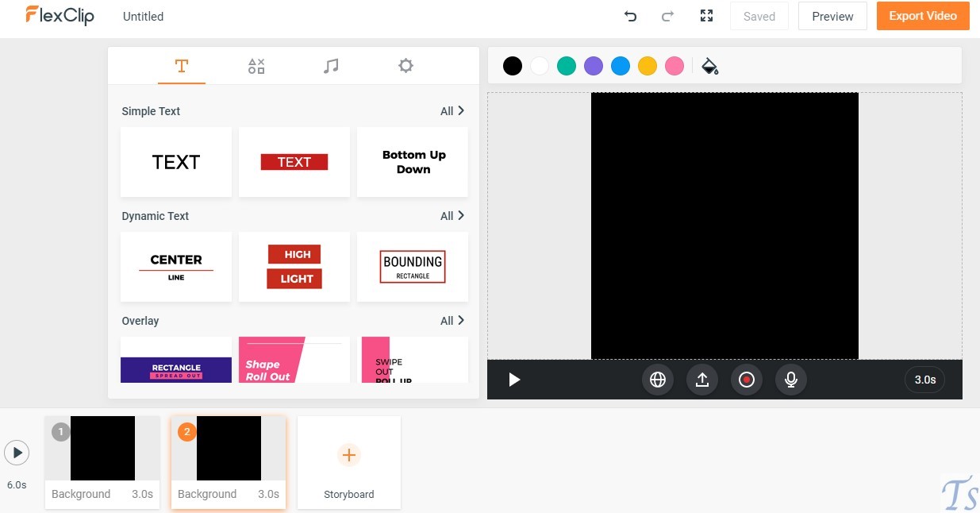
Task: Enter fullscreen mode with expand icon
Action: tap(706, 16)
